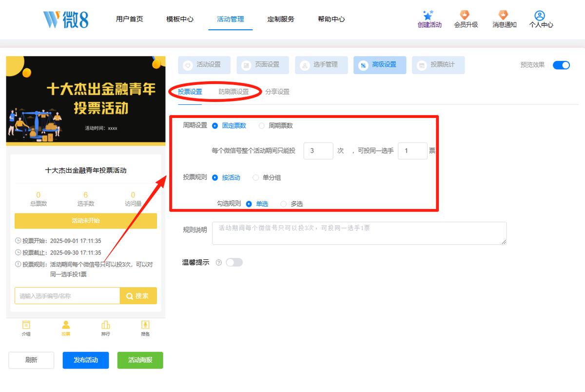585x392 pixels.
Task: Open 会员升级 badge icon
Action: pos(465,15)
